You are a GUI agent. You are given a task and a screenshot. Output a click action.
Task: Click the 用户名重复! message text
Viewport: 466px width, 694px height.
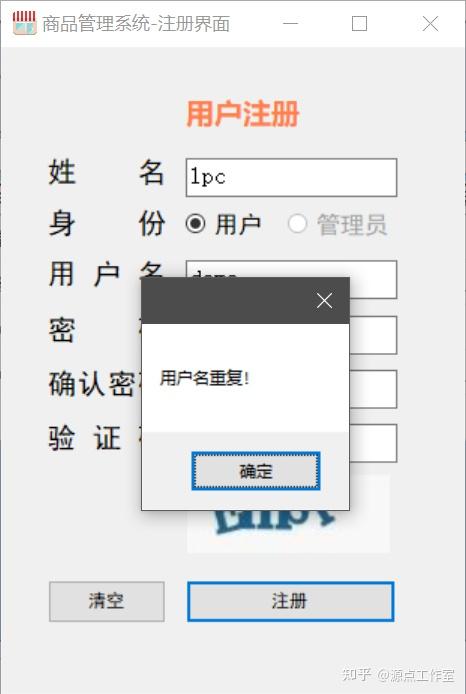(x=204, y=378)
